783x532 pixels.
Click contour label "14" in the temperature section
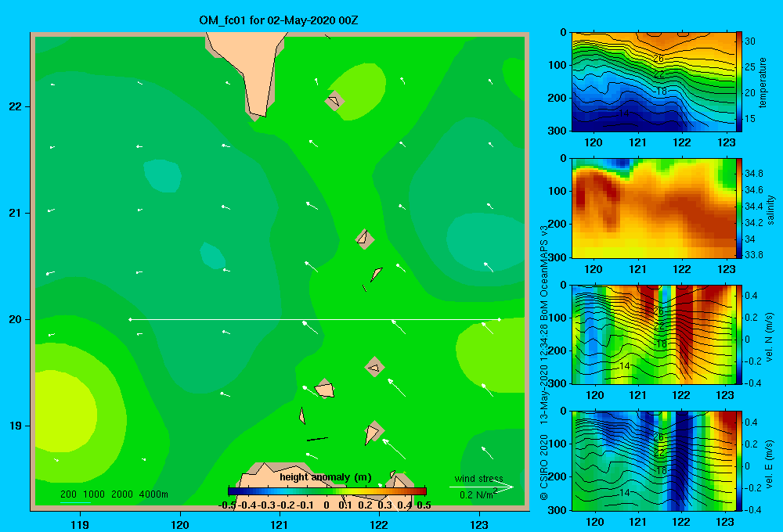(624, 113)
